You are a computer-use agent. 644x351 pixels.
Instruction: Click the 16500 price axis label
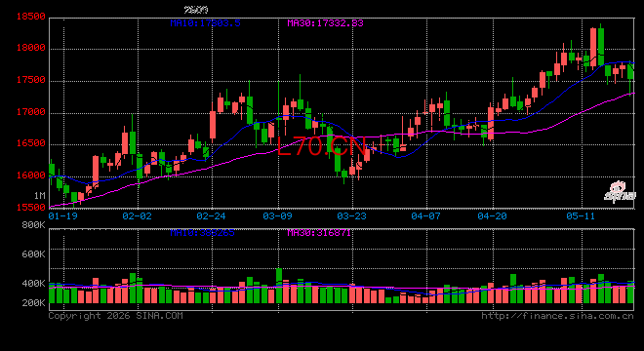pos(31,143)
